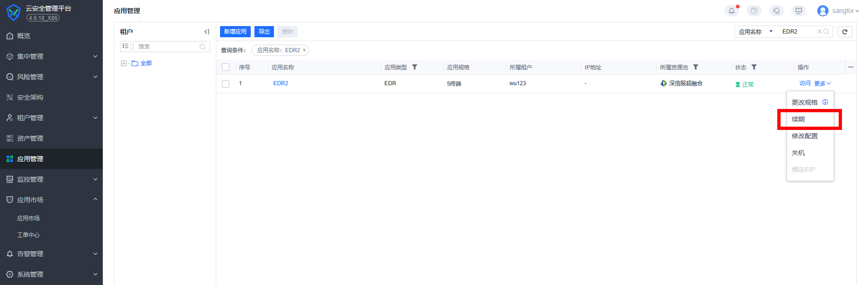
Task: Click the info icon beside 更改规格
Action: click(x=825, y=102)
